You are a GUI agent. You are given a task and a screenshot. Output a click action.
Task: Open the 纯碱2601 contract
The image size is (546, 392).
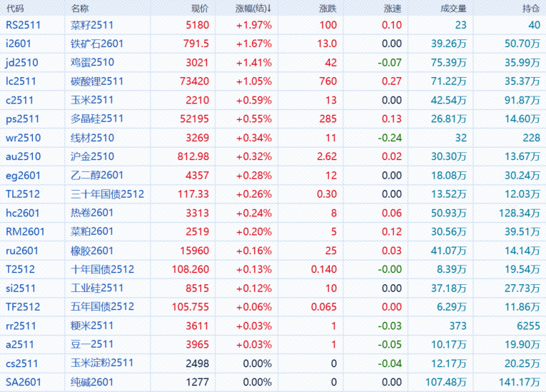92,382
